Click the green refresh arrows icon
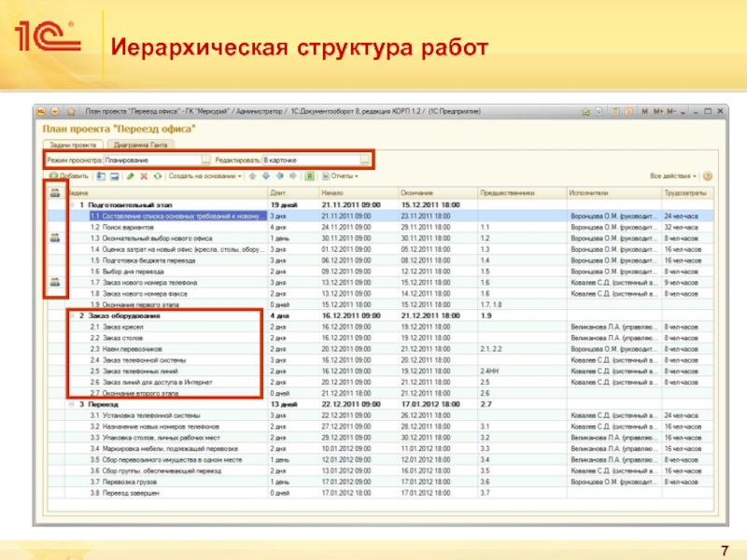Image resolution: width=747 pixels, height=560 pixels. (158, 175)
